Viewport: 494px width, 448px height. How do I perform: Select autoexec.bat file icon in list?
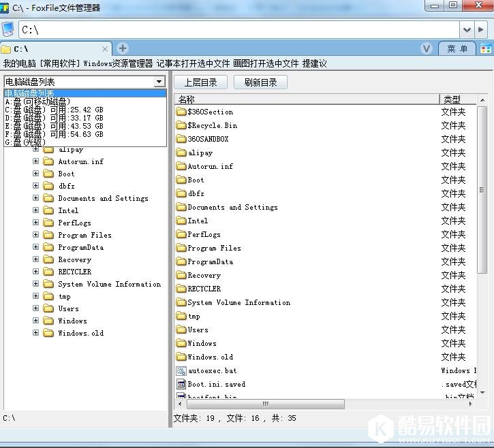point(181,370)
